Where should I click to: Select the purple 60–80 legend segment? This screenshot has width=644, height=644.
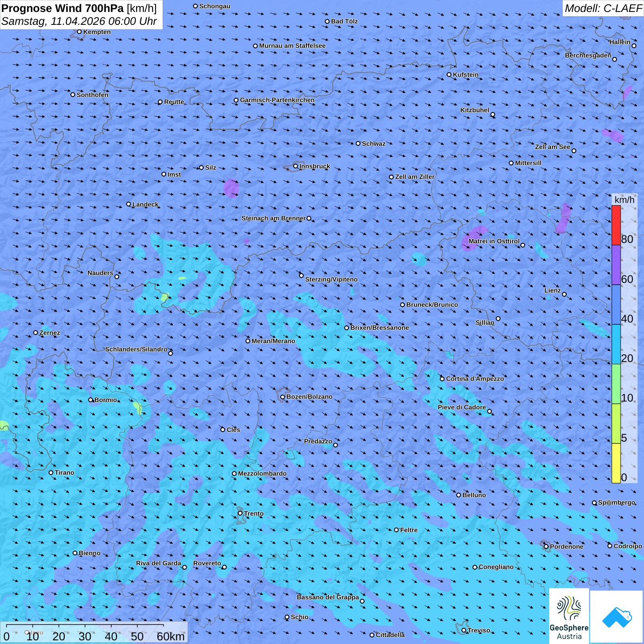tap(616, 265)
